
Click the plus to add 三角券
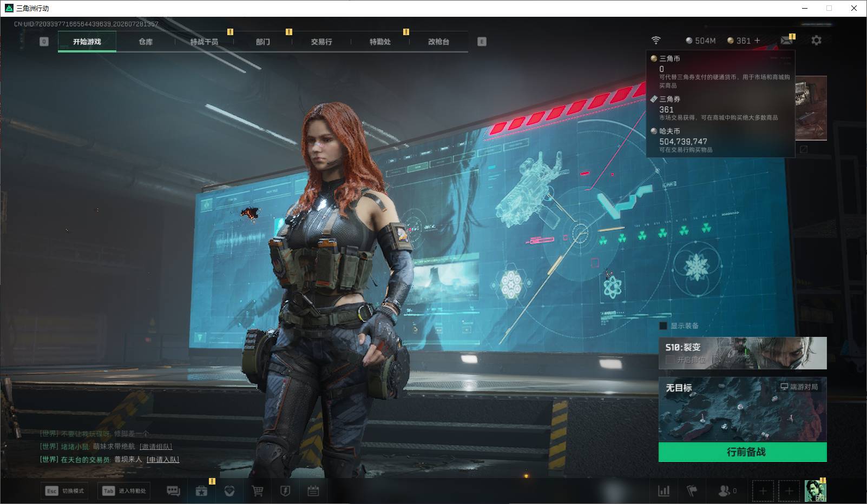click(757, 41)
